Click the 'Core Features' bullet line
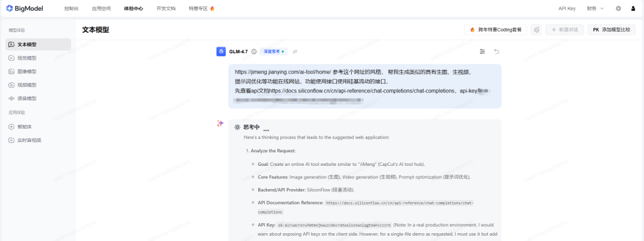The width and height of the screenshot is (644, 241). tap(364, 177)
